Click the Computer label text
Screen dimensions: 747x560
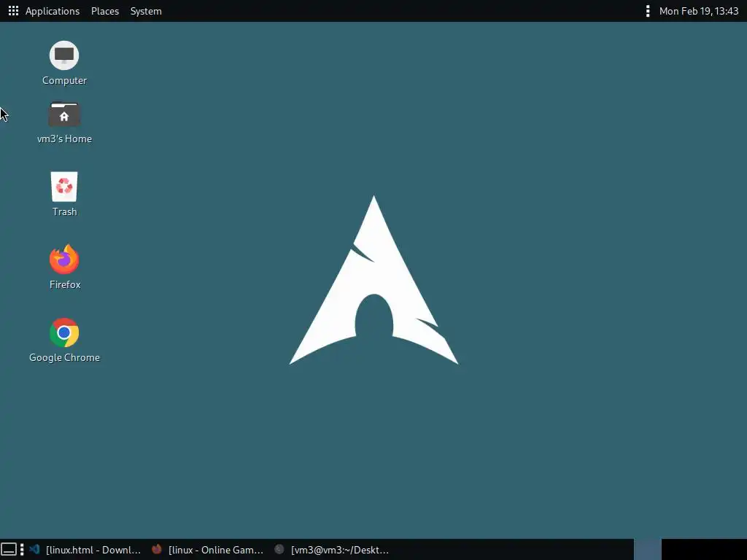(x=64, y=80)
